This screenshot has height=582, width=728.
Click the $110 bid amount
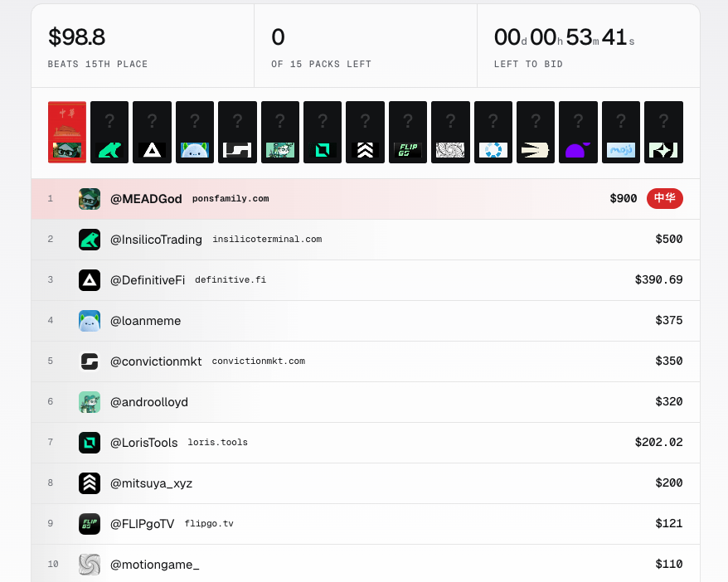point(669,564)
